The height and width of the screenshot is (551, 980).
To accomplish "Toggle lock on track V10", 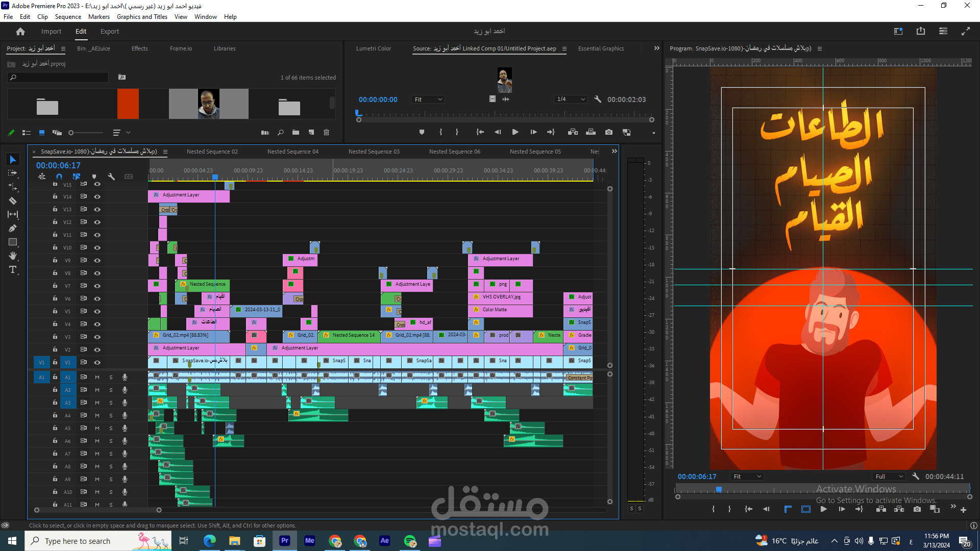I will point(55,247).
